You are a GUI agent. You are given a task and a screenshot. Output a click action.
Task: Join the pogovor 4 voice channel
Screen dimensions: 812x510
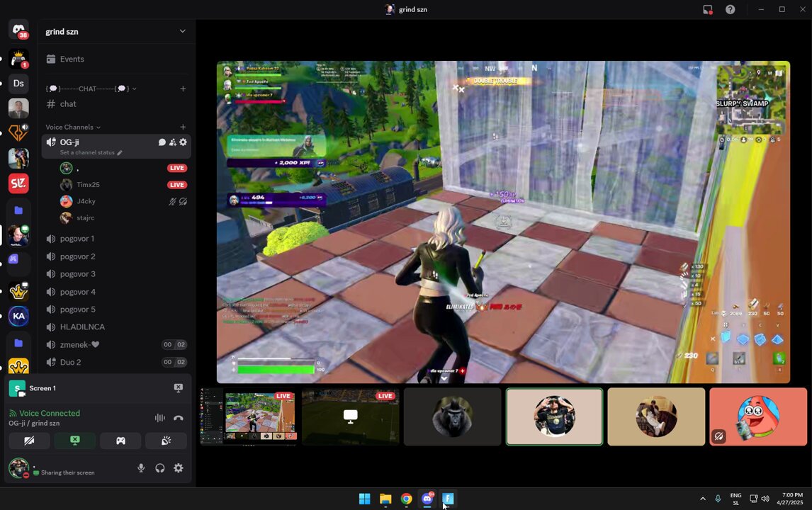(116, 292)
